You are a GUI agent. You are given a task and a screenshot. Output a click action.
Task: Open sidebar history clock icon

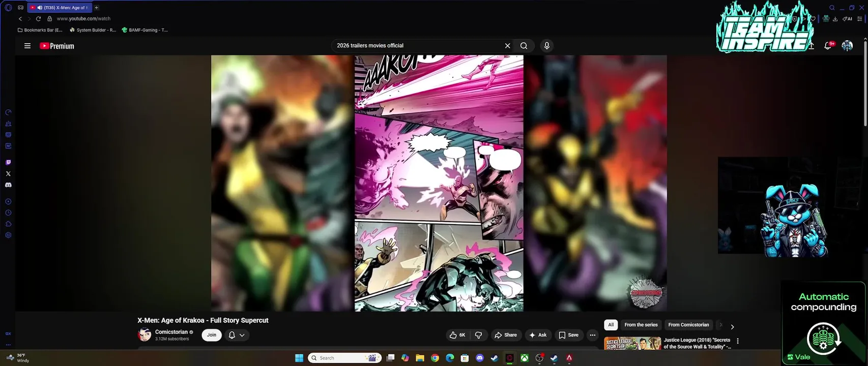[8, 213]
